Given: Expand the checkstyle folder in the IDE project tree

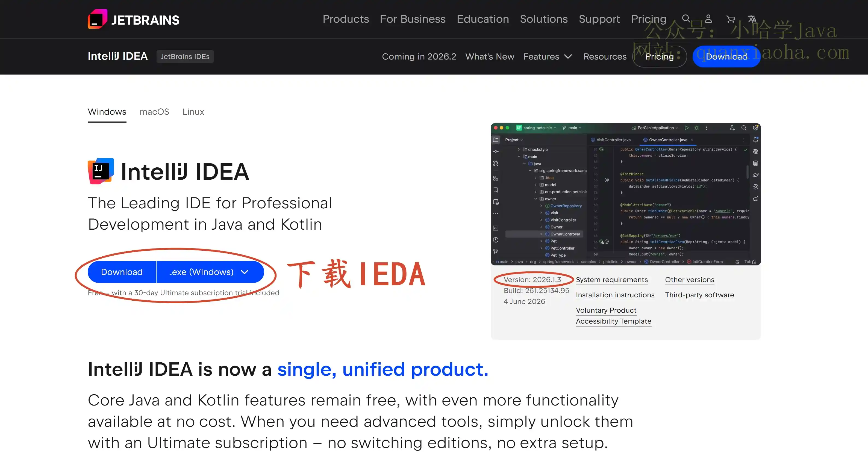Looking at the screenshot, I should [x=519, y=150].
